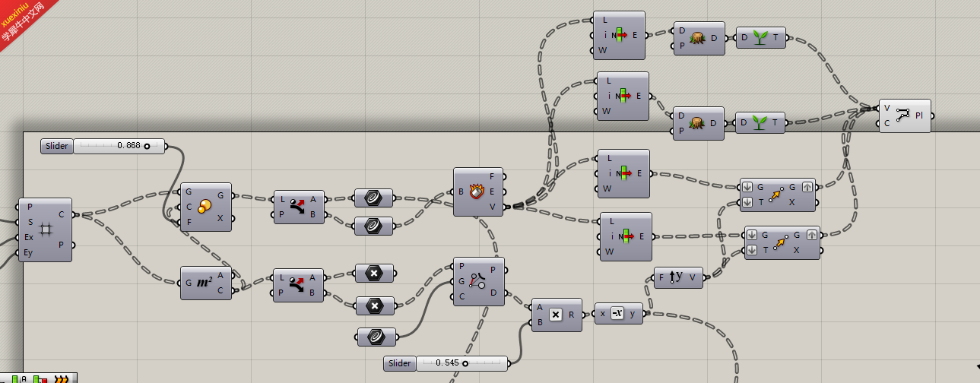Click the V input label of Polyline
The width and height of the screenshot is (980, 383).
pos(887,108)
